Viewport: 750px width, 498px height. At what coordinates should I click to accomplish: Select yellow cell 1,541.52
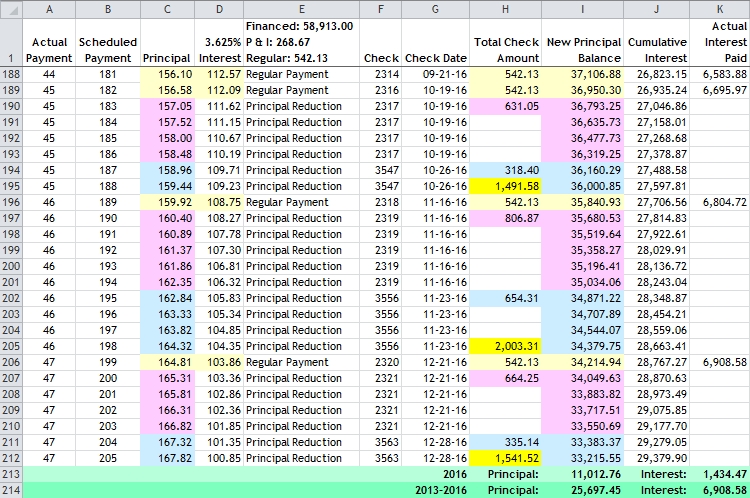506,458
